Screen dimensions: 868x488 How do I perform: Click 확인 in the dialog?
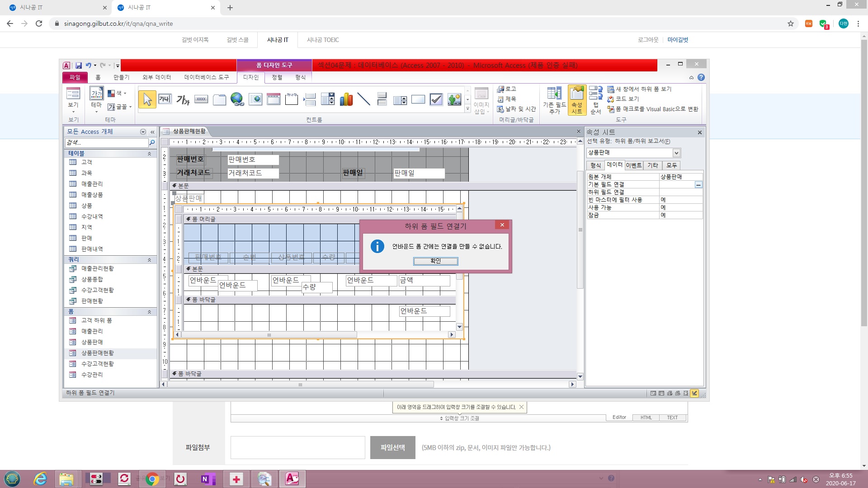click(x=435, y=261)
